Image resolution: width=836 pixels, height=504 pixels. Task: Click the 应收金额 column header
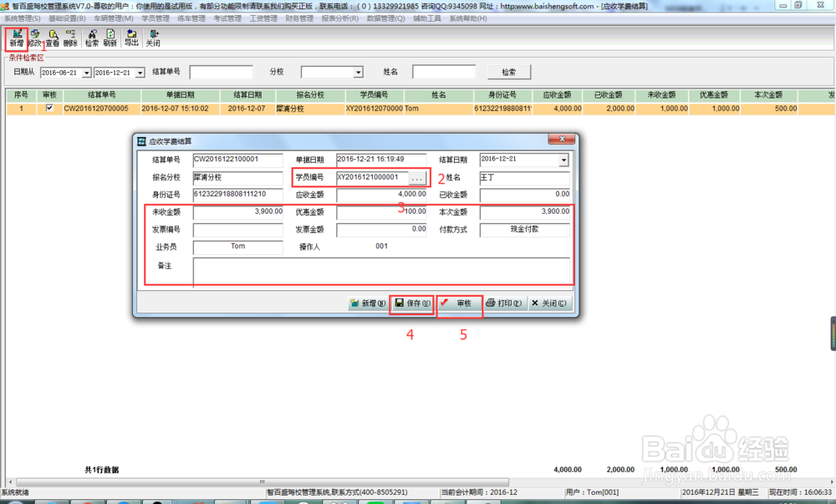(x=557, y=94)
